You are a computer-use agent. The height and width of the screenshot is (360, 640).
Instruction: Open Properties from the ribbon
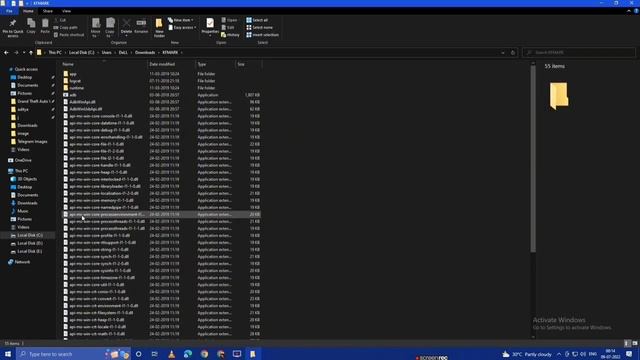[210, 26]
